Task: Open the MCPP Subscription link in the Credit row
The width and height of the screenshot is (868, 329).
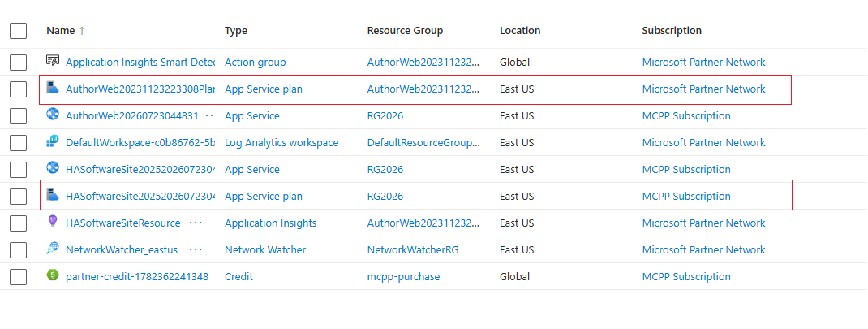Action: click(686, 276)
